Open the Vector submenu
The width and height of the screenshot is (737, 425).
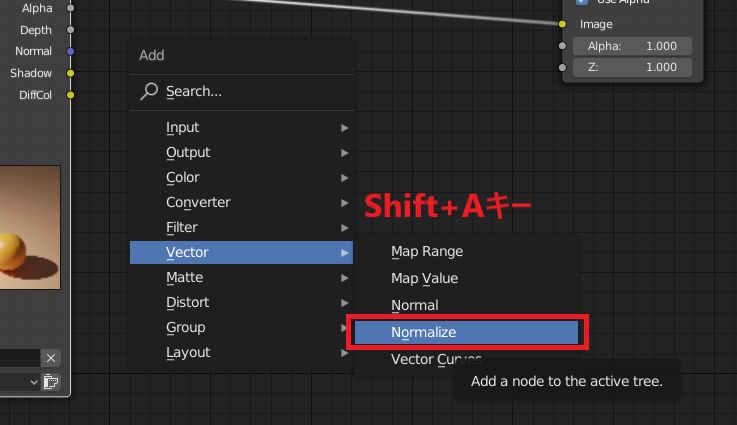pos(241,252)
